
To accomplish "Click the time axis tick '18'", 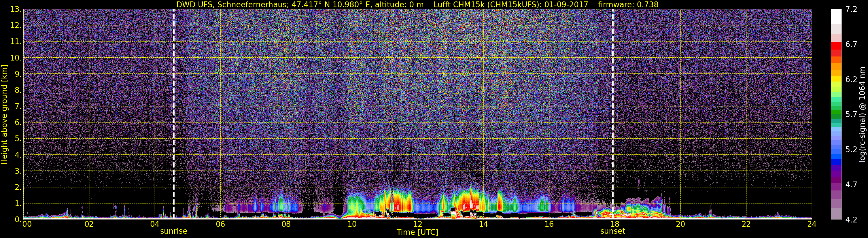I will (614, 224).
